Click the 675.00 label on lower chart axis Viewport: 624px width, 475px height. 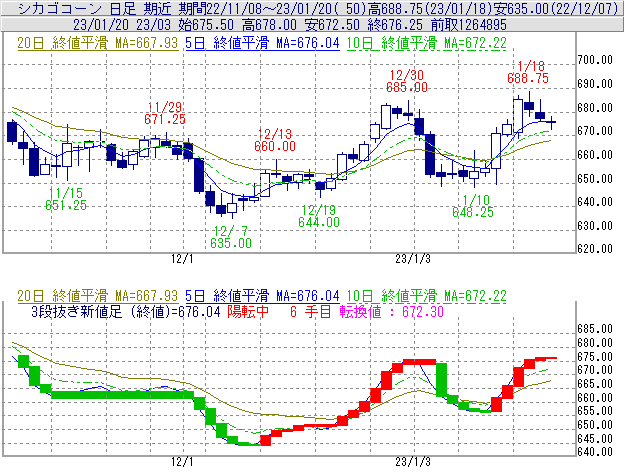(595, 357)
